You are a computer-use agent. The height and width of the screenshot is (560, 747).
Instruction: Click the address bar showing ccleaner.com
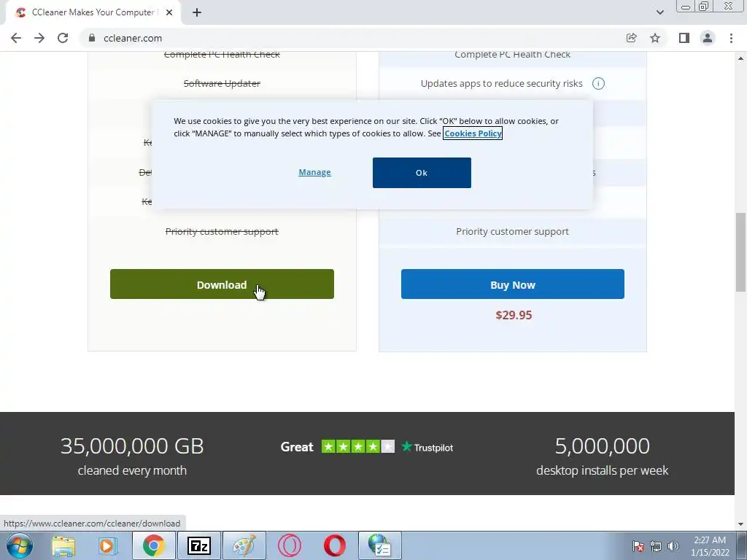pos(352,38)
